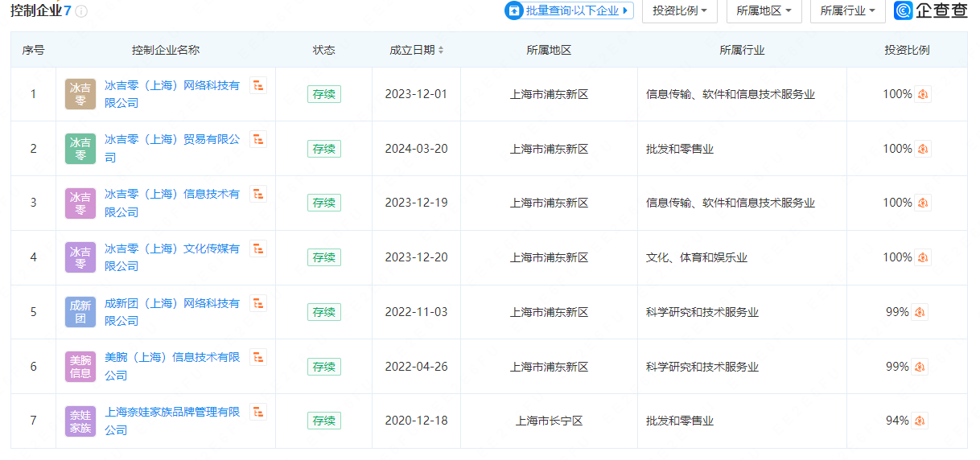The image size is (980, 460).
Task: Click date 2022-11-03
Action: tap(416, 312)
